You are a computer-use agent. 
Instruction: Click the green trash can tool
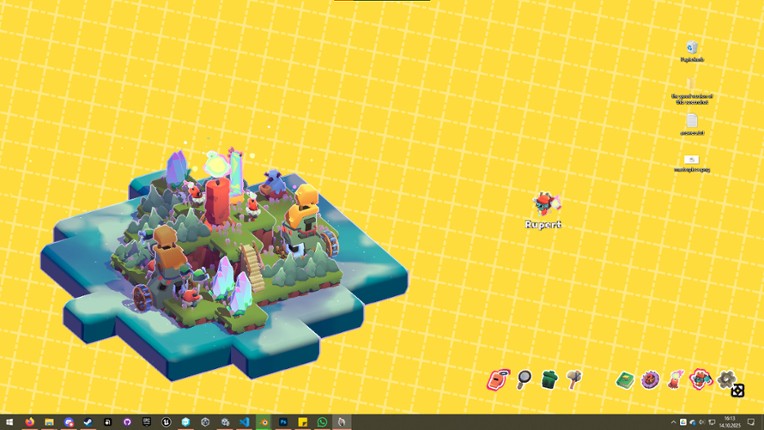[x=549, y=379]
